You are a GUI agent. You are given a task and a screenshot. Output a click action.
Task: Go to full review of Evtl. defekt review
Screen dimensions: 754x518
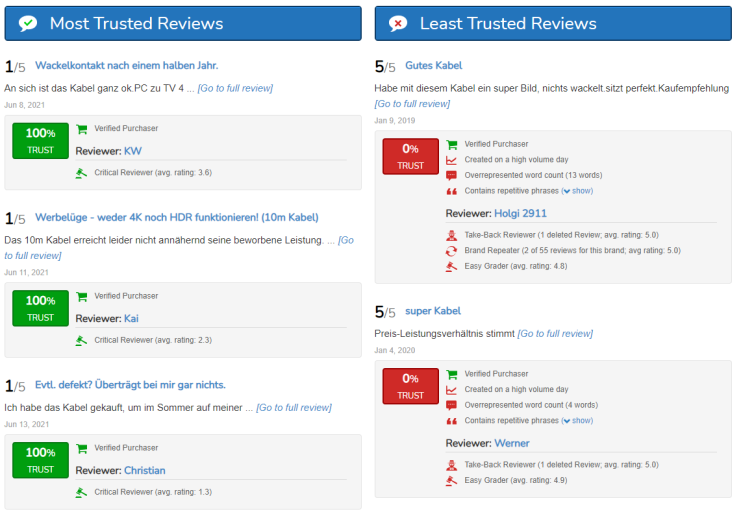294,408
